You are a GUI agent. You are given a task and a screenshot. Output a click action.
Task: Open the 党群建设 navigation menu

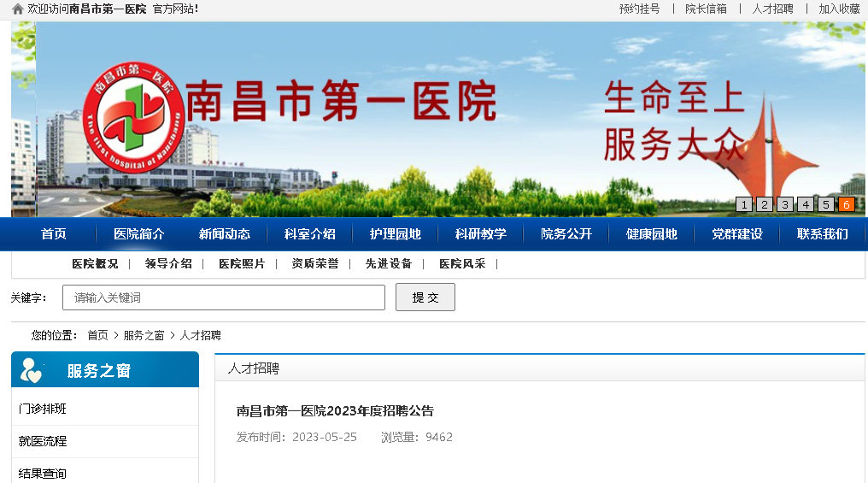[736, 233]
